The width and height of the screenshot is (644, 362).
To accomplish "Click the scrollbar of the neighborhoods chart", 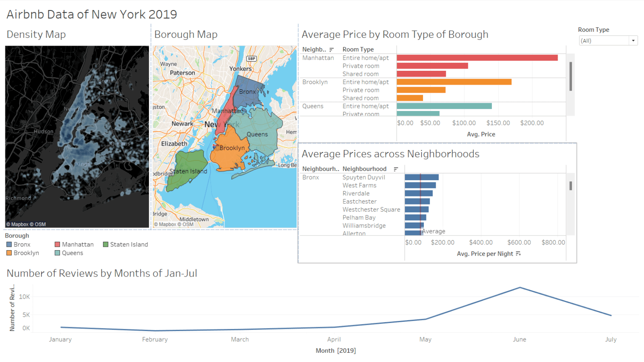I will point(571,186).
